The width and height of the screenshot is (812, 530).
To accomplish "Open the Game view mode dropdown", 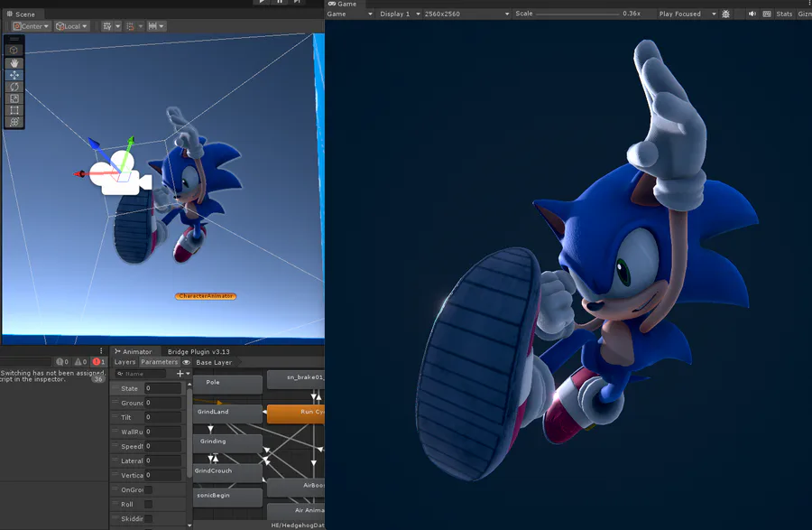I will pos(349,14).
